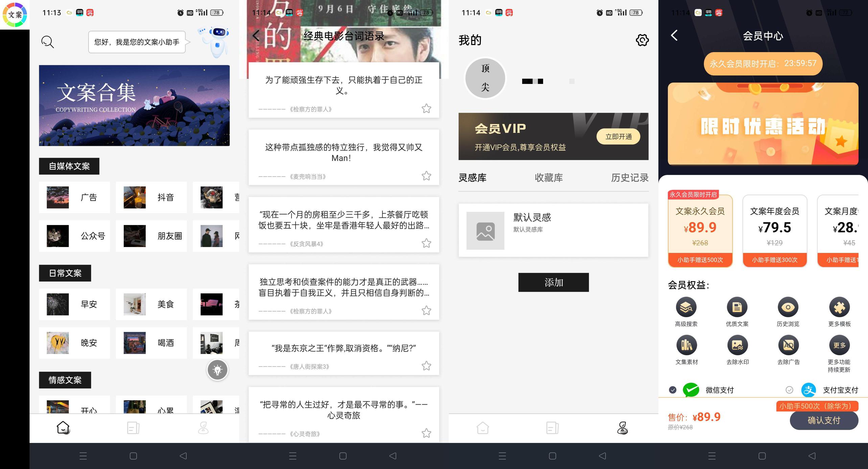868x469 pixels.
Task: Open settings gear on 我的 page
Action: coord(642,40)
